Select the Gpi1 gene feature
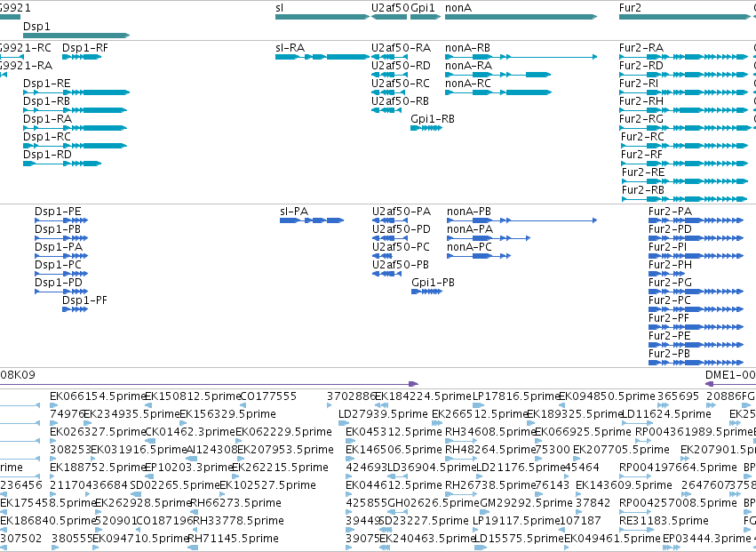 click(x=426, y=17)
